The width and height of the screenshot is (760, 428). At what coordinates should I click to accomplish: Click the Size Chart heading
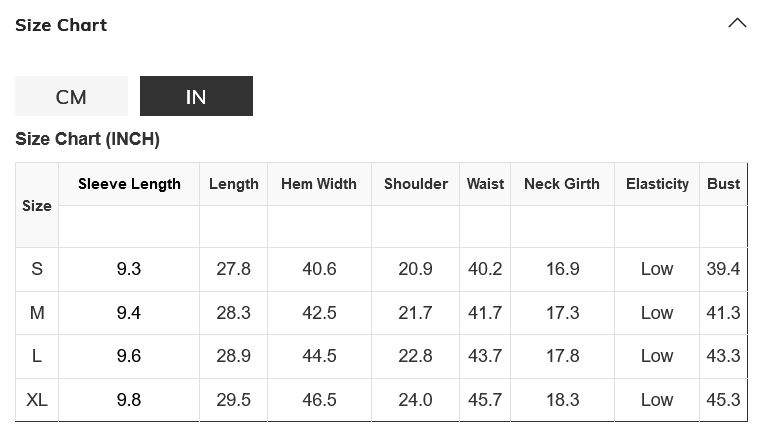tap(61, 25)
